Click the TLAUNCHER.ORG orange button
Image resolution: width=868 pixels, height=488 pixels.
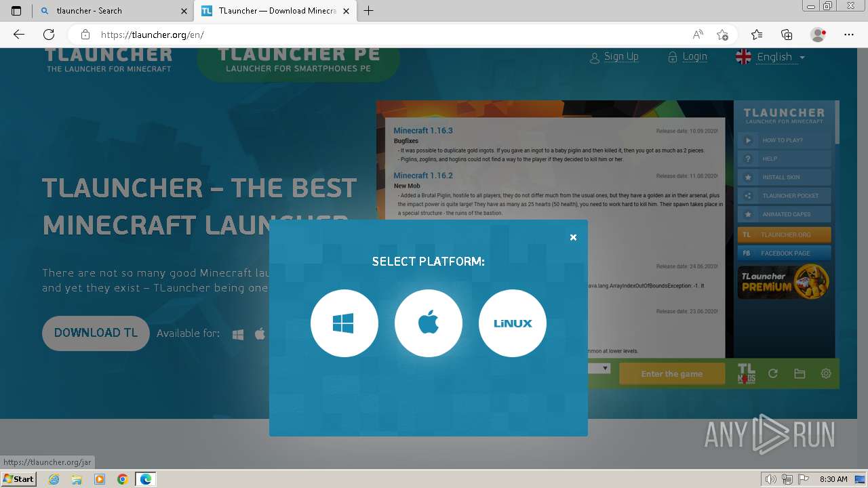(784, 235)
